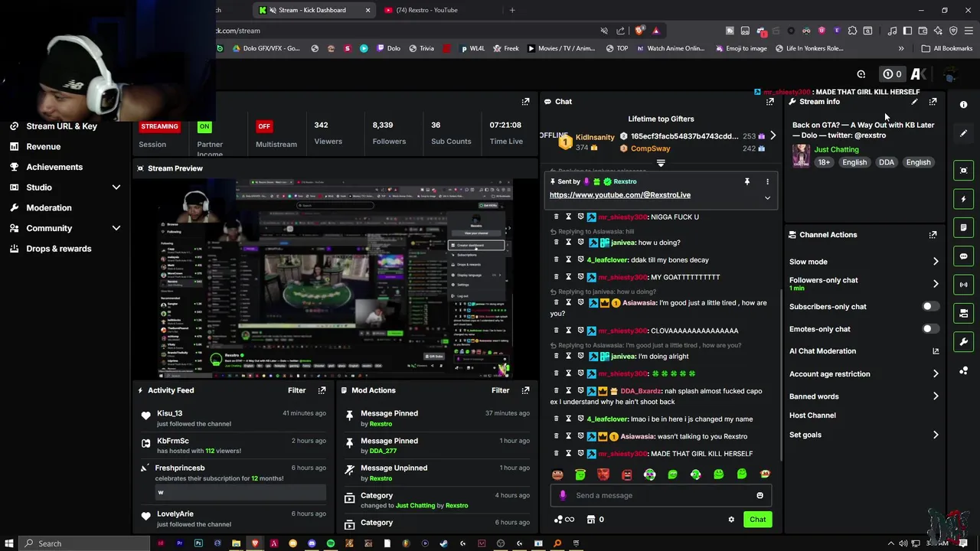Image resolution: width=980 pixels, height=551 pixels.
Task: Open the pinned YouTube RexstroLive link
Action: [619, 195]
